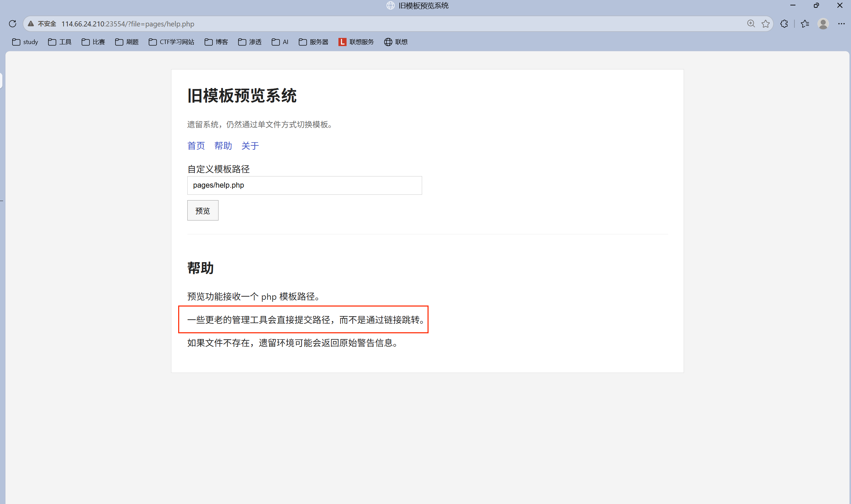Click the 帮助 section heading

[x=200, y=268]
